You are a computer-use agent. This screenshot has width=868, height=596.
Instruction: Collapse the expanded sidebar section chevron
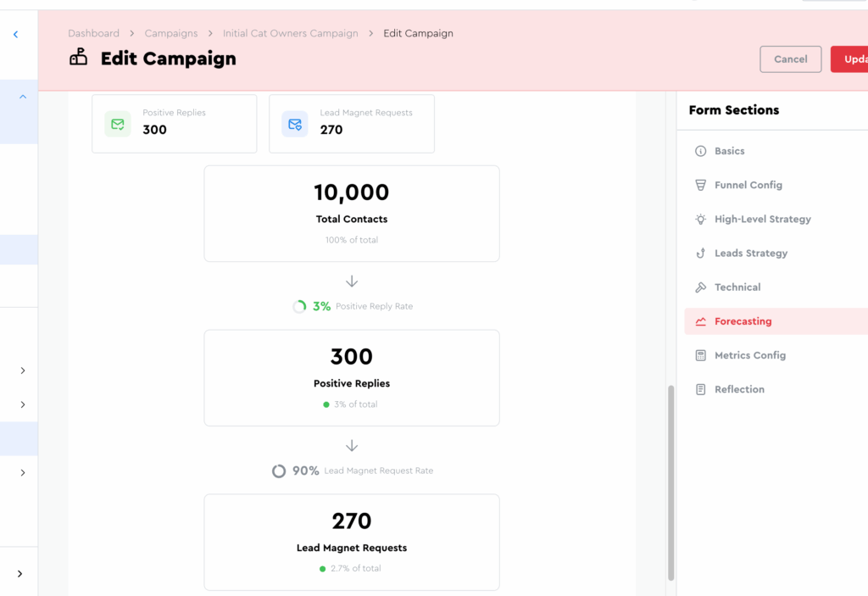pyautogui.click(x=23, y=97)
